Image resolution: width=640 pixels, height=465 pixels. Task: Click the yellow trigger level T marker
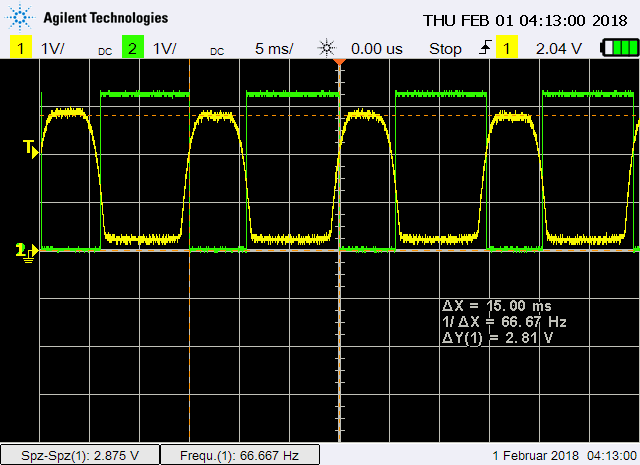30,150
